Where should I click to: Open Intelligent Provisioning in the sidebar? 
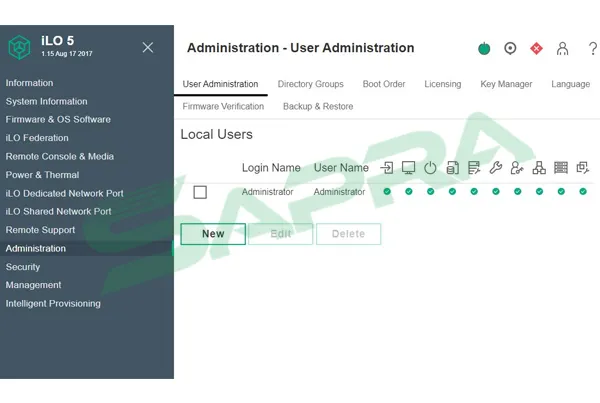pos(53,303)
